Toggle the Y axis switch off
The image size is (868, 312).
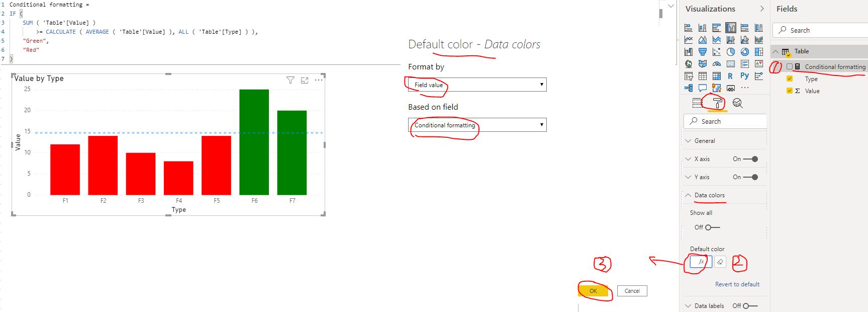pyautogui.click(x=751, y=177)
